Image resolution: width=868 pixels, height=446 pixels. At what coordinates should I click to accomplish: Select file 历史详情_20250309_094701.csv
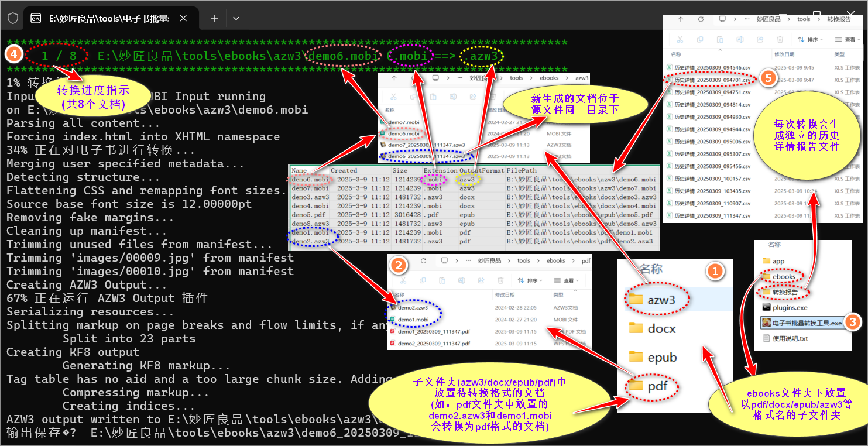pos(712,80)
